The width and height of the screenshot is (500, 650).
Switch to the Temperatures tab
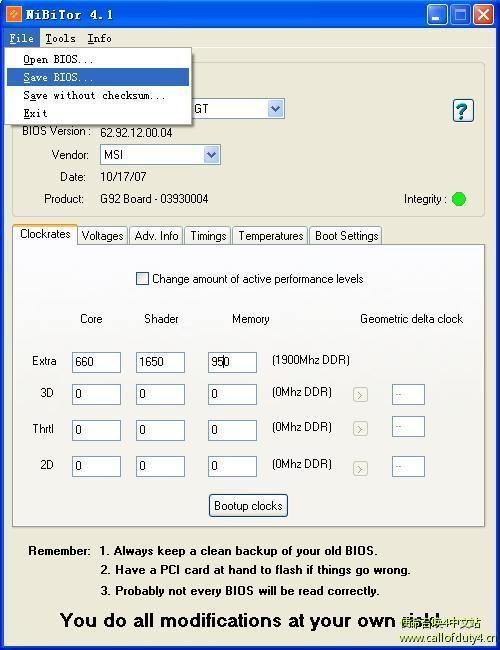coord(270,236)
